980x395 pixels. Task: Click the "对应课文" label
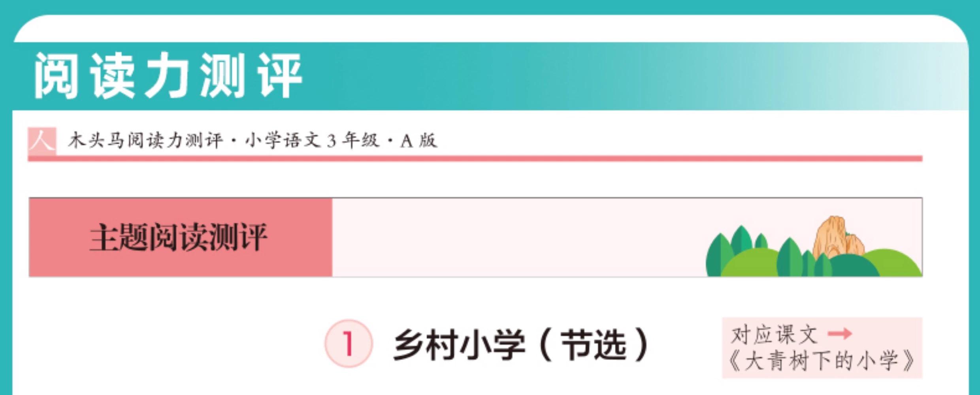tap(774, 335)
